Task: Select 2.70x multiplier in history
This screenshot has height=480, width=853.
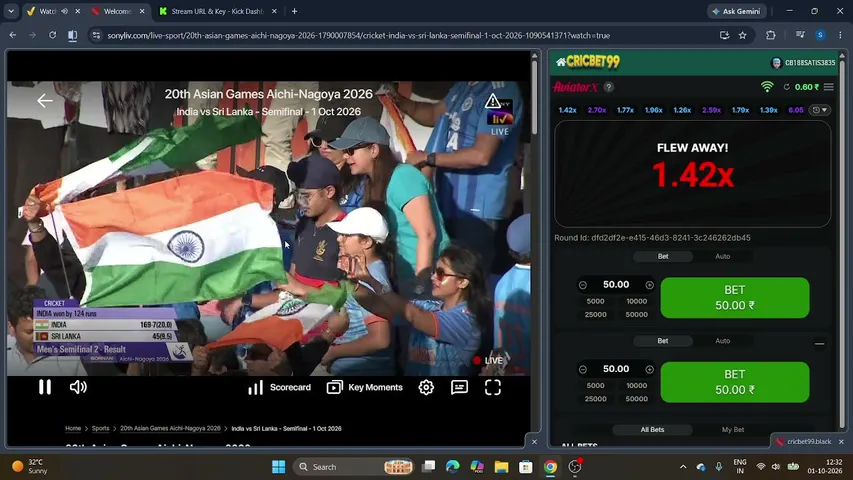Action: click(x=597, y=110)
